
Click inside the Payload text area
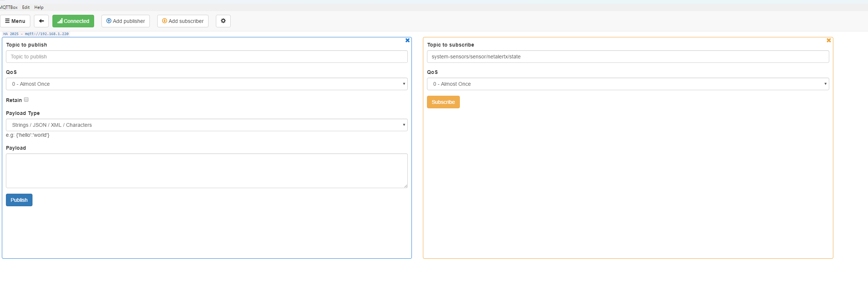[x=207, y=171]
